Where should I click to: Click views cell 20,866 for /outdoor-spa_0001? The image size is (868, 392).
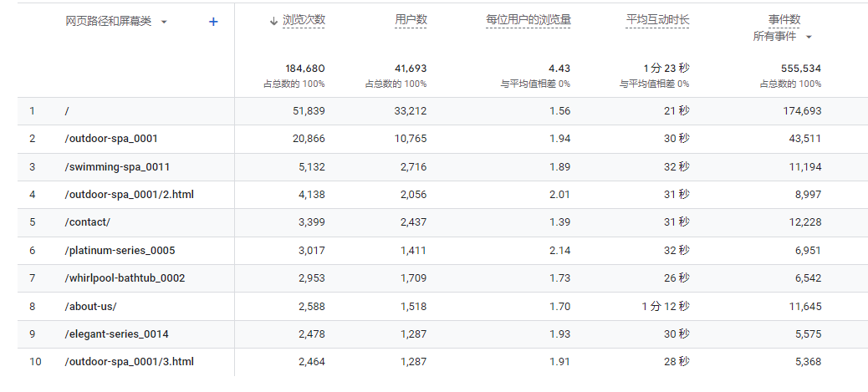(309, 139)
